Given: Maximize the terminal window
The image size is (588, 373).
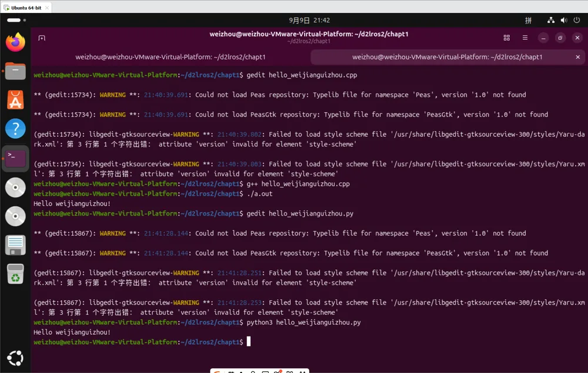Looking at the screenshot, I should coord(560,38).
